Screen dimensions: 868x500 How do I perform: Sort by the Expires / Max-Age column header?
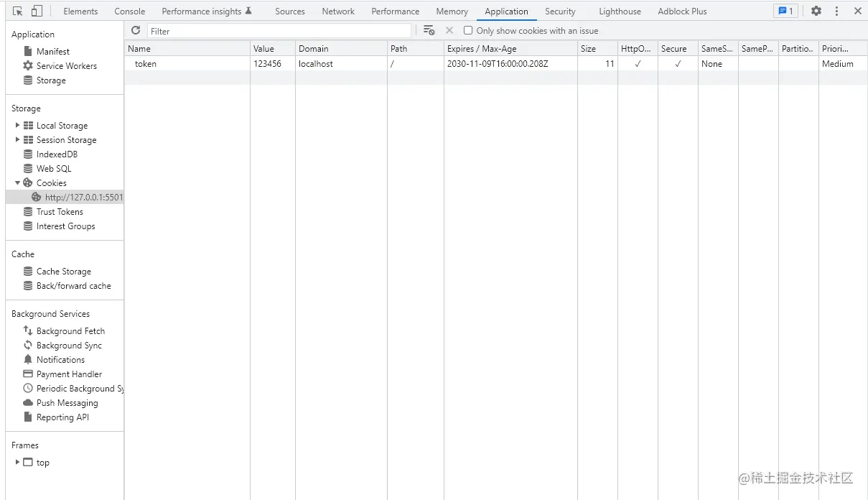click(x=510, y=49)
